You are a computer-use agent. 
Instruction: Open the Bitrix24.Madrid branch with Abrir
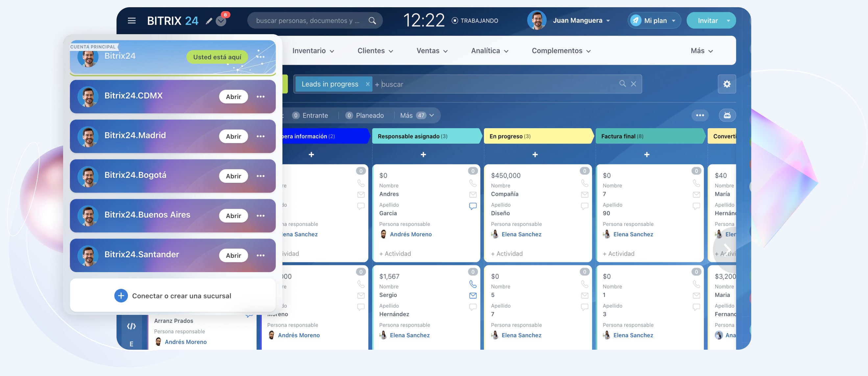233,136
